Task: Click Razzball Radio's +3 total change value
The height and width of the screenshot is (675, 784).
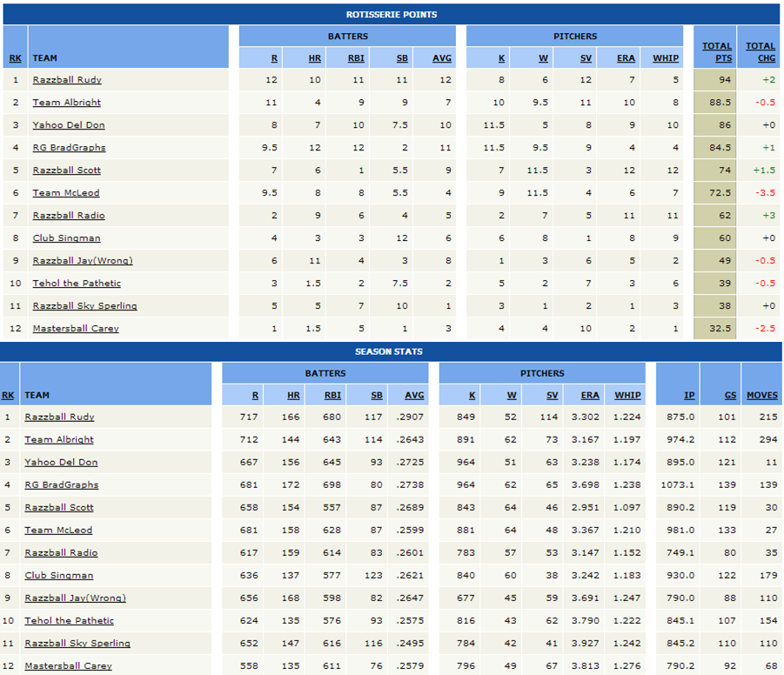Action: point(769,216)
